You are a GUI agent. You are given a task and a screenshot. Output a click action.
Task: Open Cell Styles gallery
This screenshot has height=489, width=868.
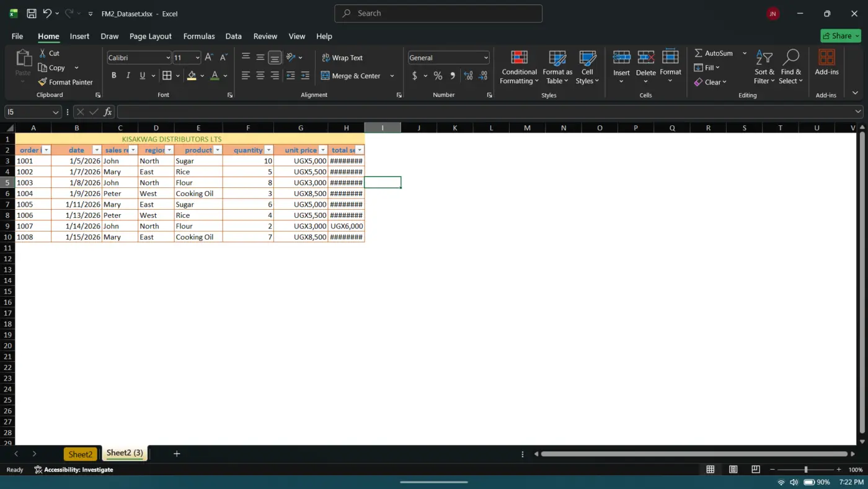tap(587, 68)
